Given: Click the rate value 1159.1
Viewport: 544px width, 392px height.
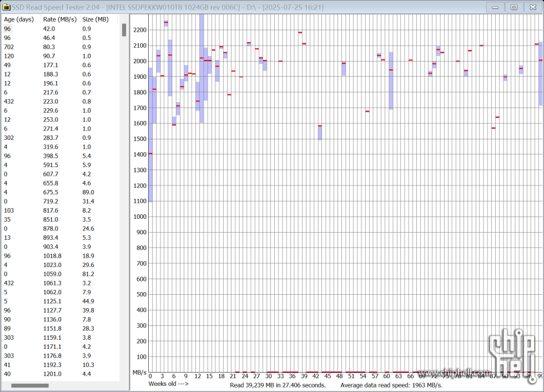Looking at the screenshot, I should click(x=52, y=338).
